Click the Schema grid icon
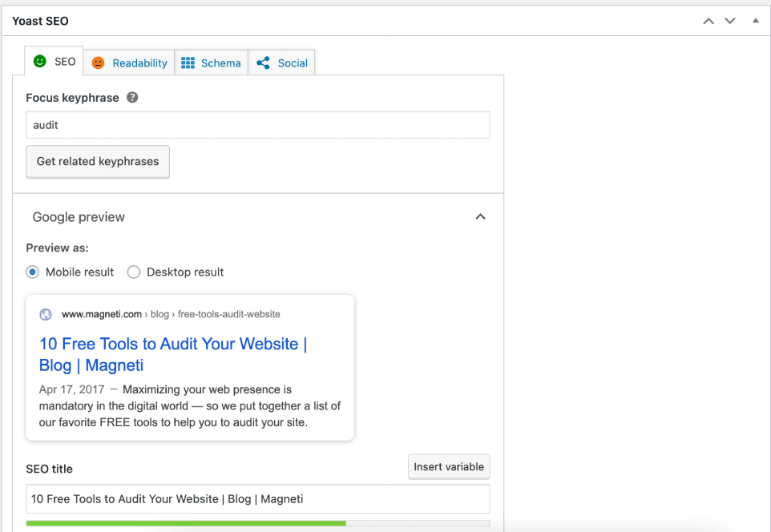 click(188, 63)
